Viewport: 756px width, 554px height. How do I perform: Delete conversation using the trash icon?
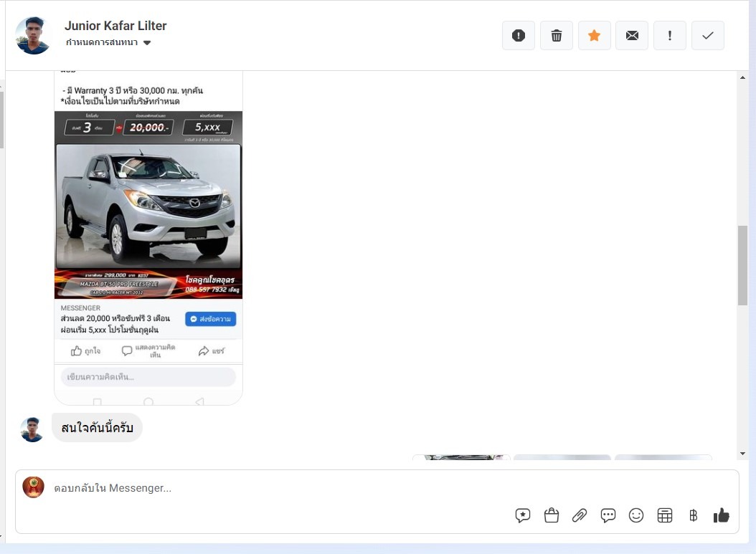(x=557, y=36)
